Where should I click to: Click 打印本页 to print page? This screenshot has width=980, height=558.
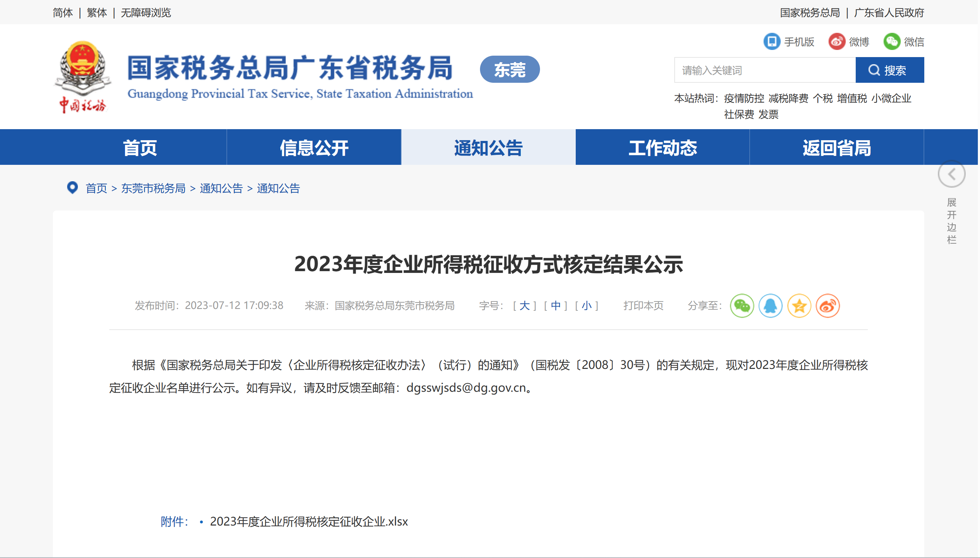(643, 305)
